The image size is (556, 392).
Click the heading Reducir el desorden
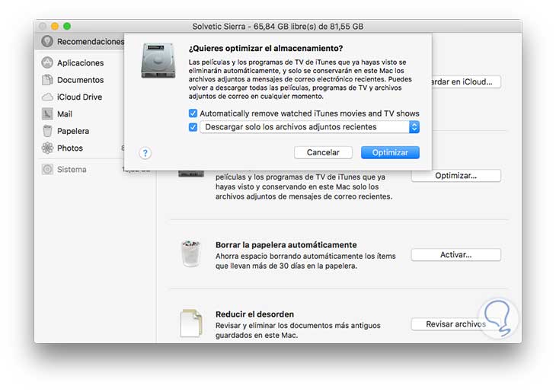click(x=254, y=314)
